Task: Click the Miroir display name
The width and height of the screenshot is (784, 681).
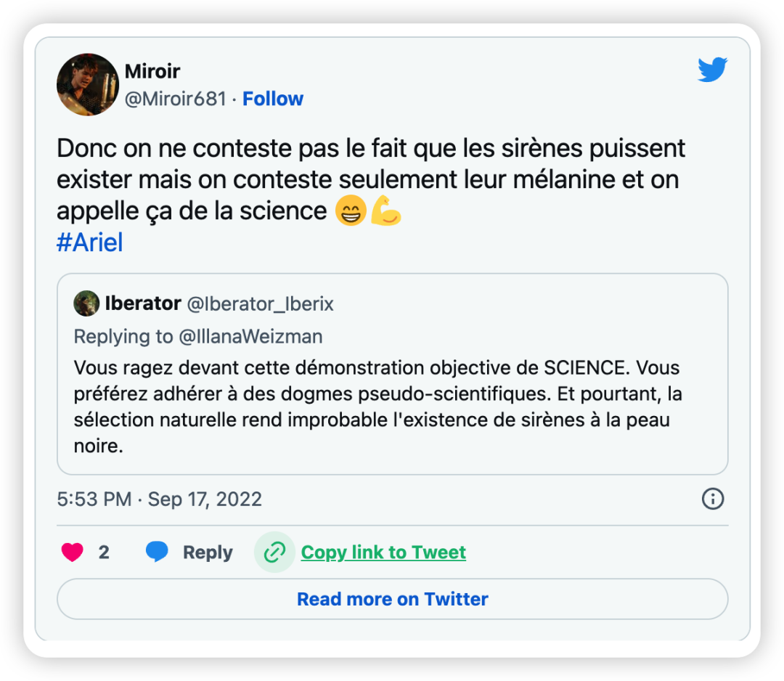Action: (x=152, y=71)
